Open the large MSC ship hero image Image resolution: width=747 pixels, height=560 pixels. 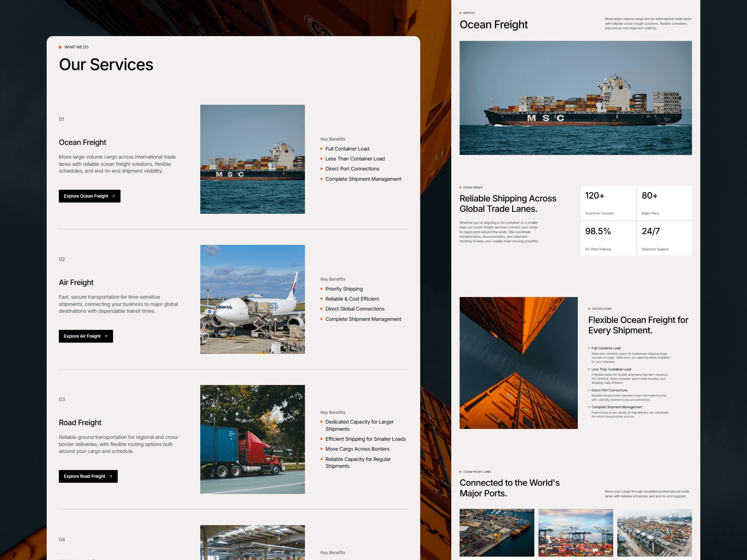(x=575, y=98)
